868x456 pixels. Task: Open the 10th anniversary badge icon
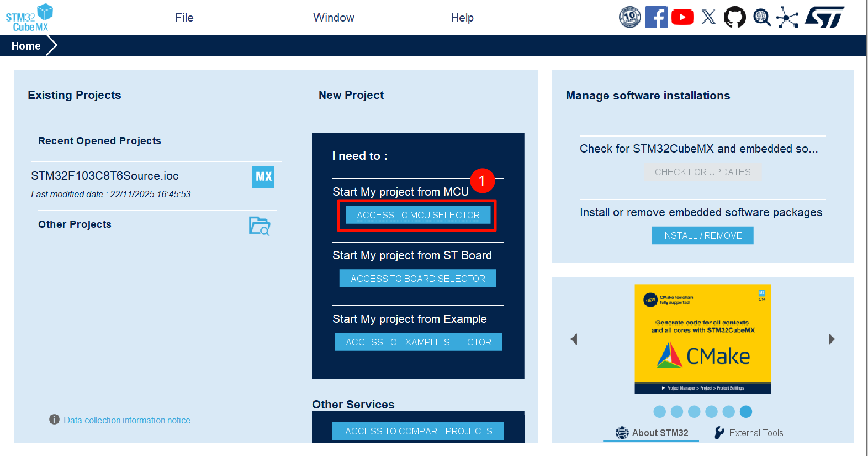[630, 17]
